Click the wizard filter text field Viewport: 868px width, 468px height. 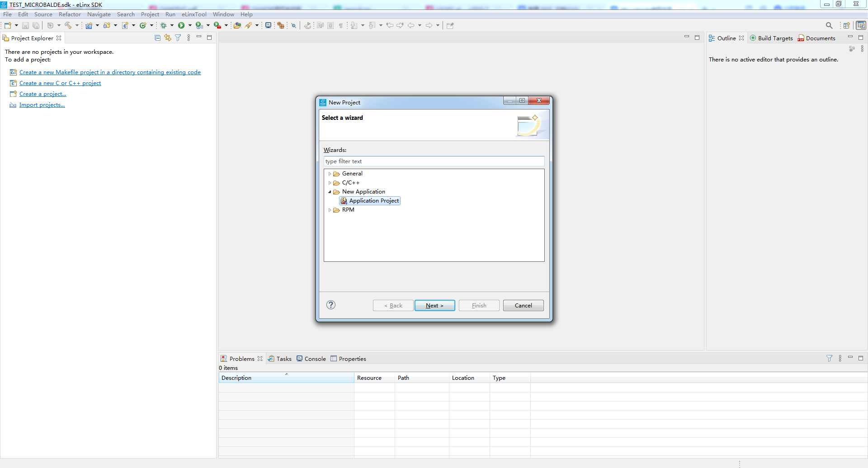pyautogui.click(x=434, y=161)
